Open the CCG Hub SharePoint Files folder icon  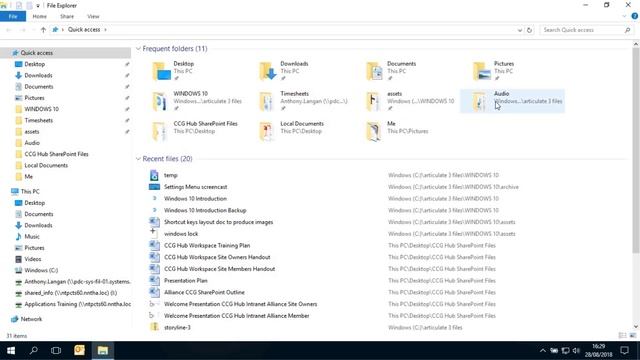pyautogui.click(x=160, y=131)
